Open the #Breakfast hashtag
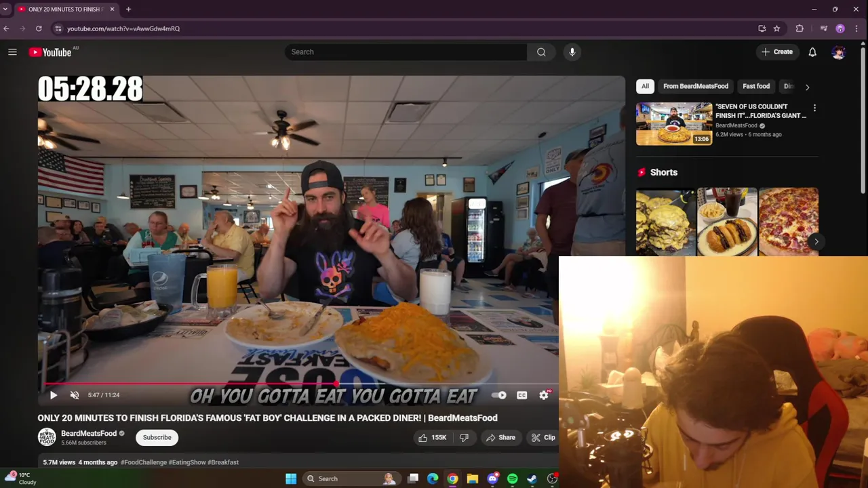The width and height of the screenshot is (868, 488). click(223, 462)
